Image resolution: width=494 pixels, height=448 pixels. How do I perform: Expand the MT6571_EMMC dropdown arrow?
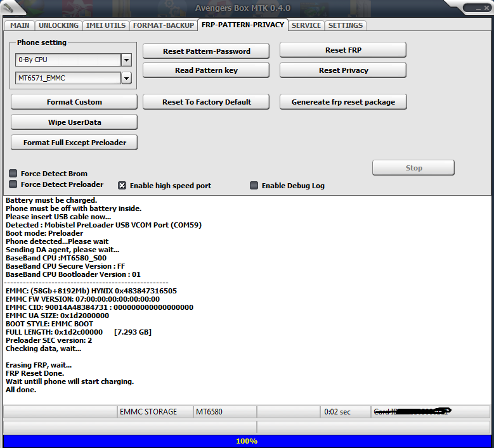[126, 78]
